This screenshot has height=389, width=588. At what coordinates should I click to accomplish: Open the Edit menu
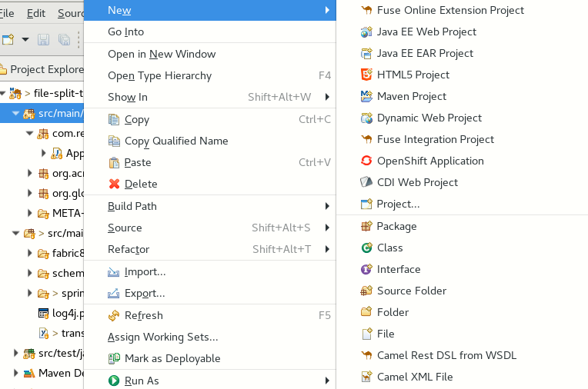click(36, 14)
